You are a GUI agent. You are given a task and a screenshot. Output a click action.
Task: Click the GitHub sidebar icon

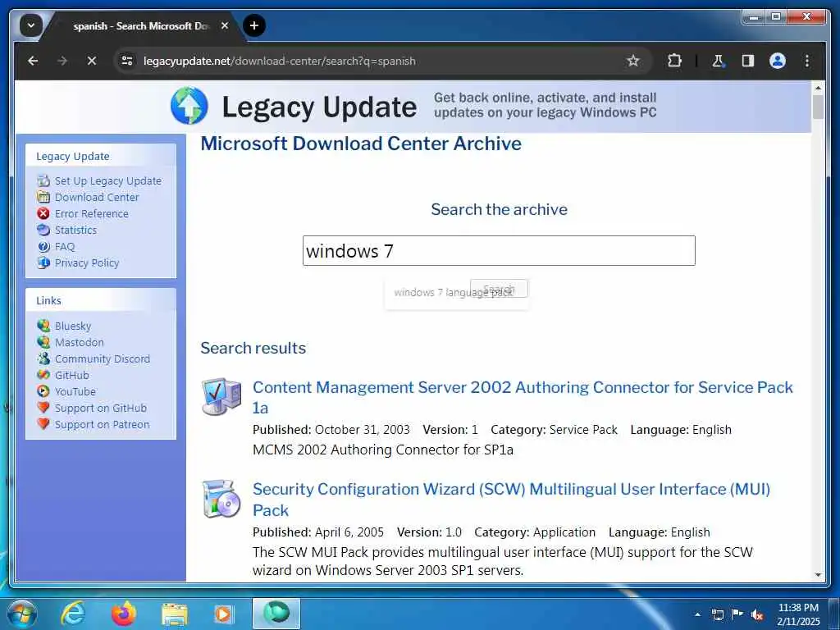click(x=43, y=375)
